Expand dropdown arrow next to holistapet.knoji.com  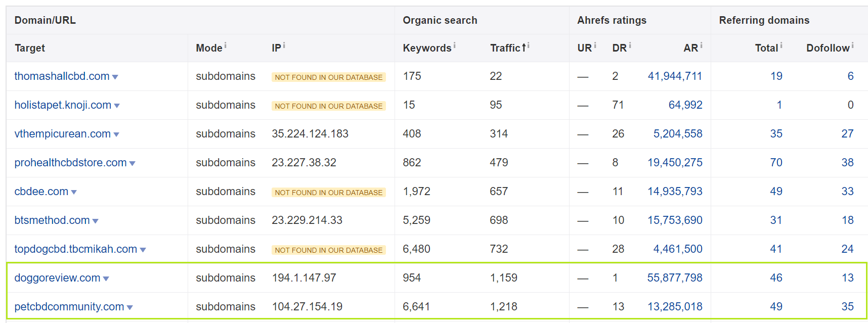tap(117, 106)
